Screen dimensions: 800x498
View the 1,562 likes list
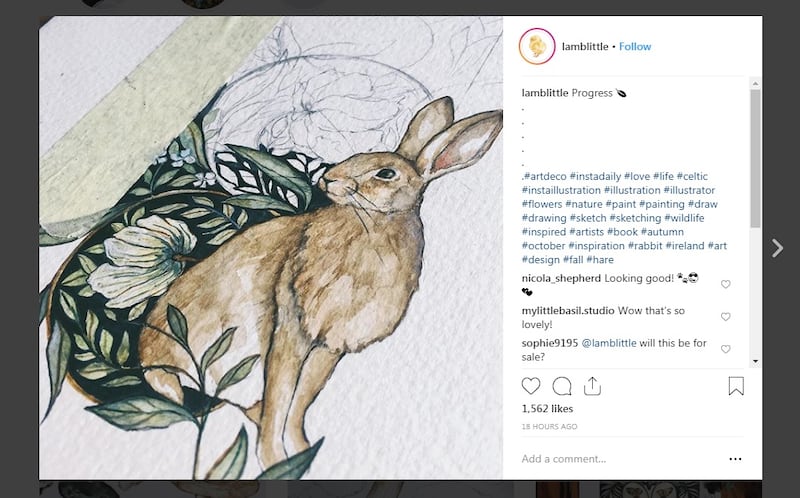pyautogui.click(x=547, y=409)
